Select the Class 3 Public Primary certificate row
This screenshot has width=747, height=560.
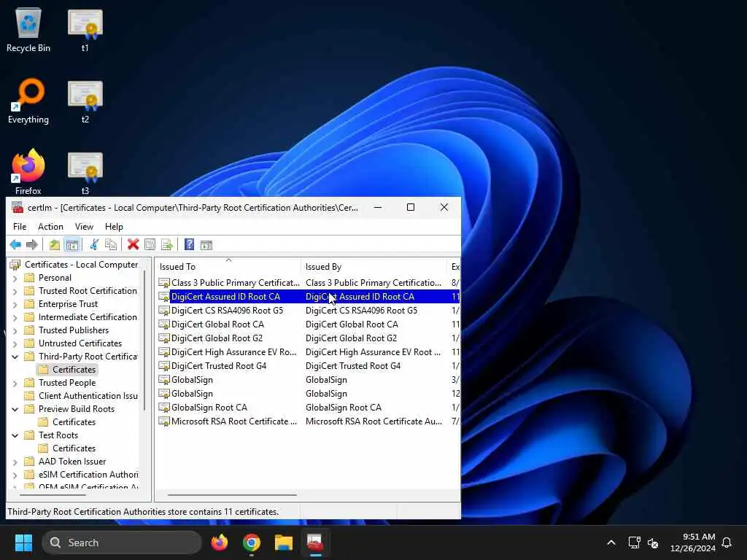(309, 283)
